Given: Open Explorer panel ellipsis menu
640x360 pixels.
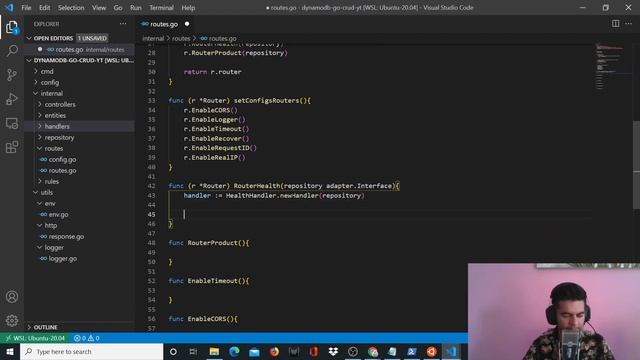Looking at the screenshot, I should click(x=123, y=24).
